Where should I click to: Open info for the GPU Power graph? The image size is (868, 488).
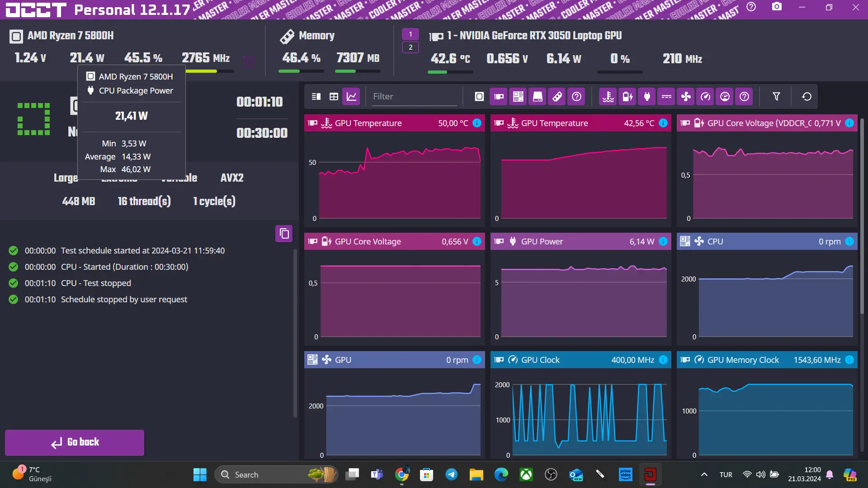(x=663, y=241)
